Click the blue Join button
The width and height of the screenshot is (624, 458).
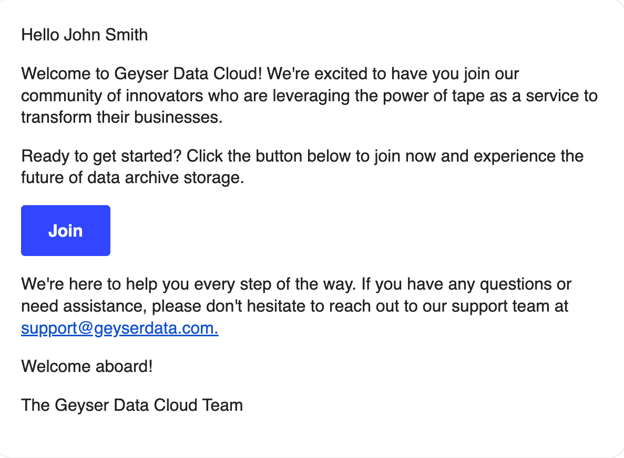tap(65, 231)
